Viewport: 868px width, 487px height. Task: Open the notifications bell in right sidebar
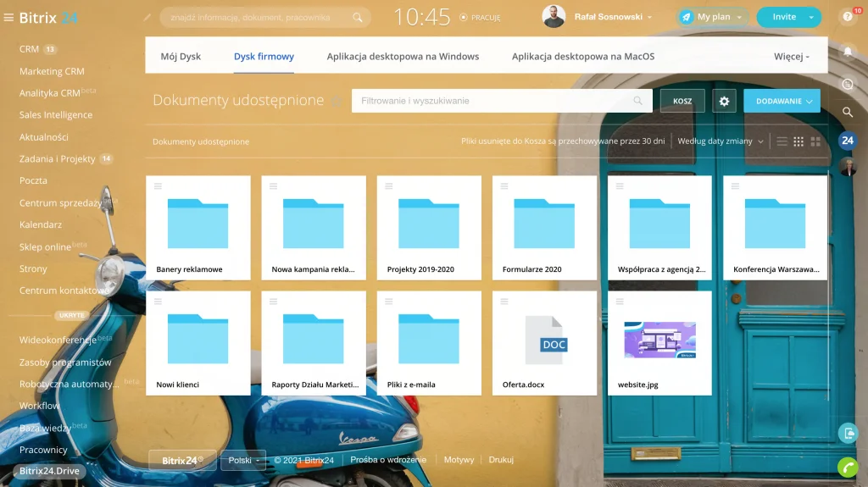pyautogui.click(x=847, y=52)
